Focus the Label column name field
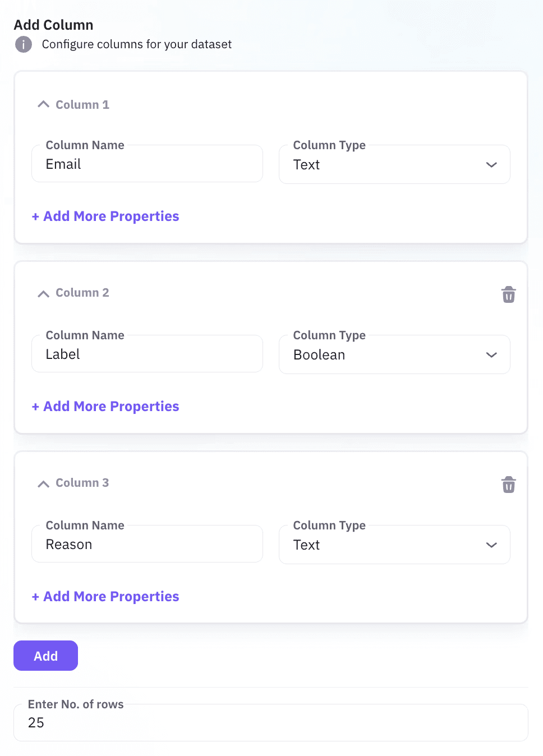 (147, 354)
